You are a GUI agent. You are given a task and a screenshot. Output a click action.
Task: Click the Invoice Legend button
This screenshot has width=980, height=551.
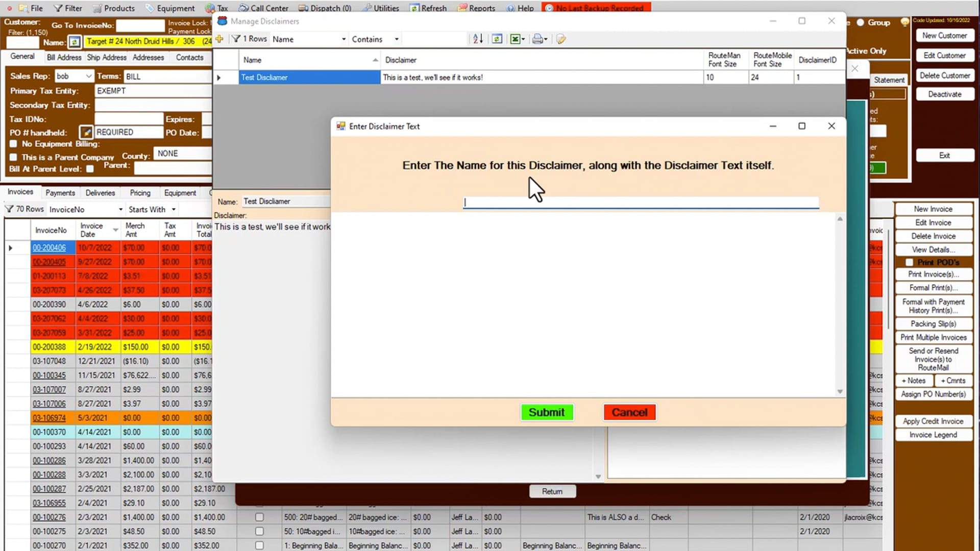click(x=933, y=435)
